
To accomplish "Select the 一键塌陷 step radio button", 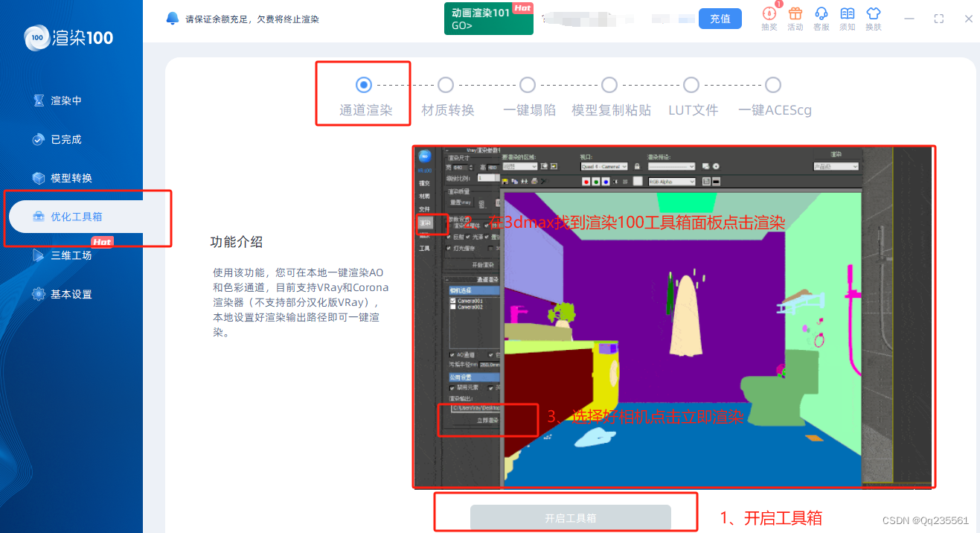I will coord(528,85).
